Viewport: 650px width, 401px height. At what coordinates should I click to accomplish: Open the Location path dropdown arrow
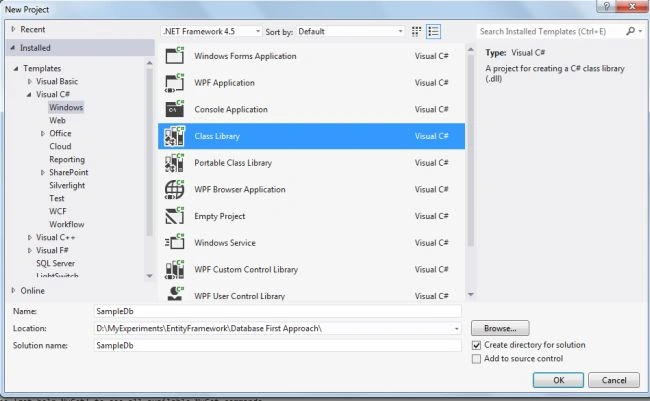click(456, 328)
